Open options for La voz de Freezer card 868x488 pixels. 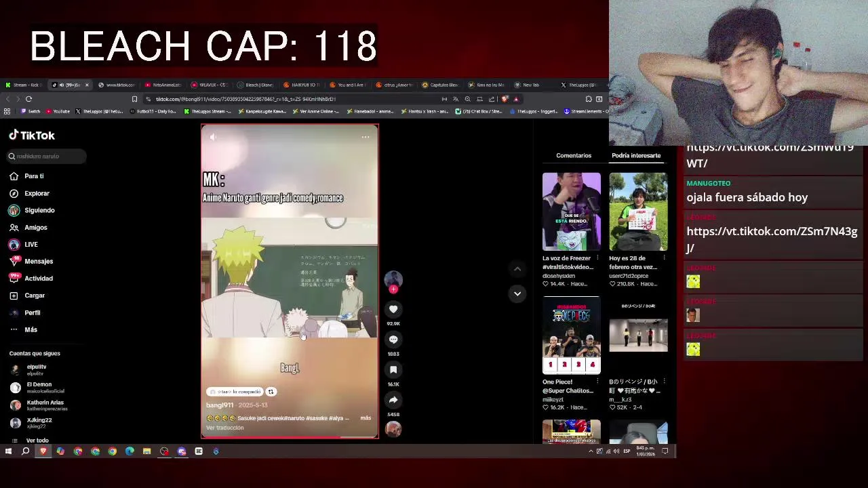pyautogui.click(x=597, y=258)
